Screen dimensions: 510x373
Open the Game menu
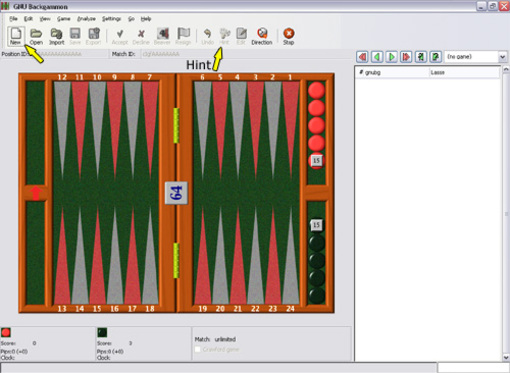coord(63,19)
